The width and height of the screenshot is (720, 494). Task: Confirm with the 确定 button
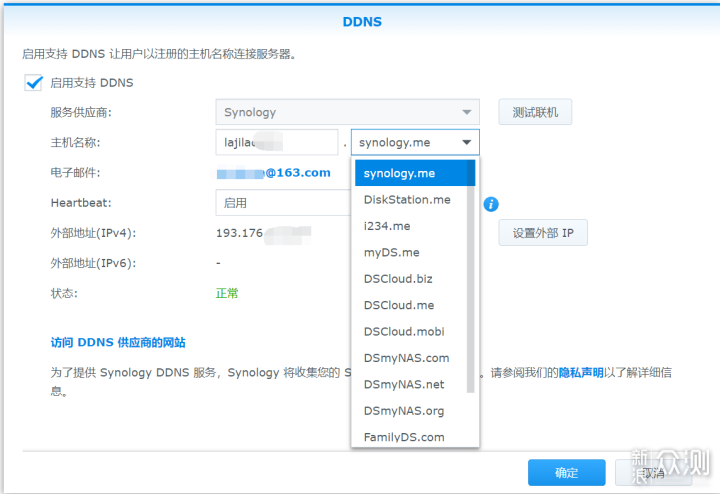567,472
